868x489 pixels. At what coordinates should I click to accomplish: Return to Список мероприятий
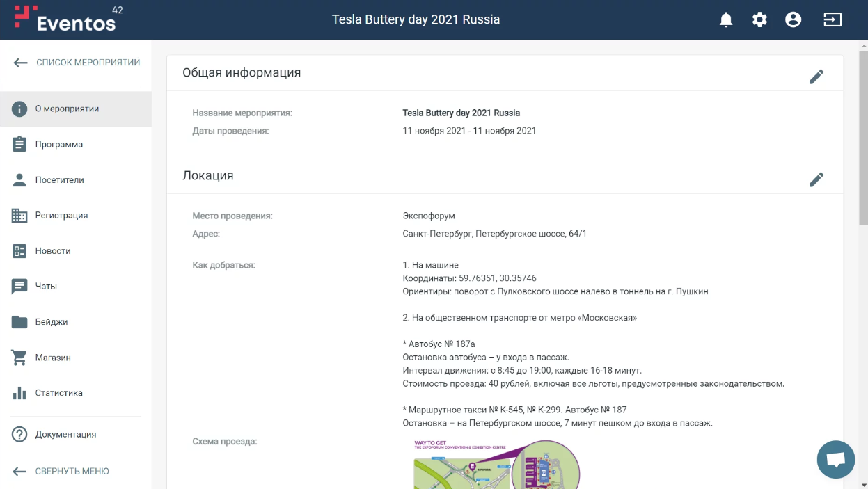[x=76, y=63]
